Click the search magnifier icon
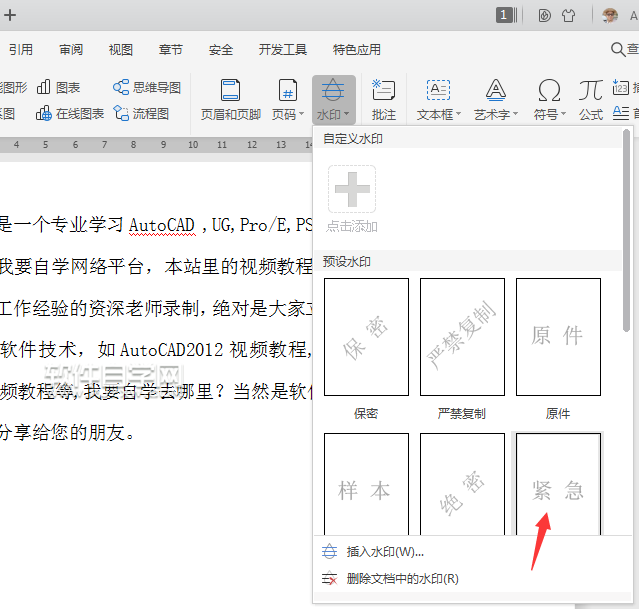The image size is (639, 609). click(618, 49)
